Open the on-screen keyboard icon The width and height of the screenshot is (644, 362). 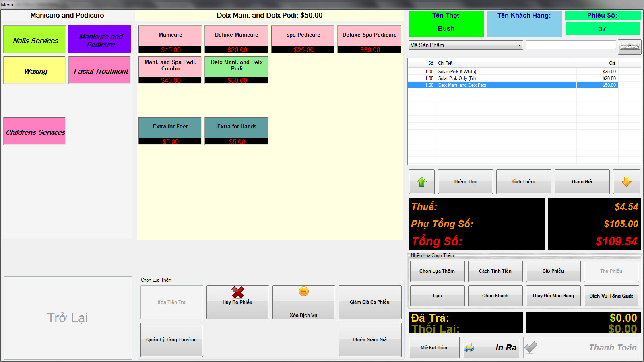click(629, 47)
